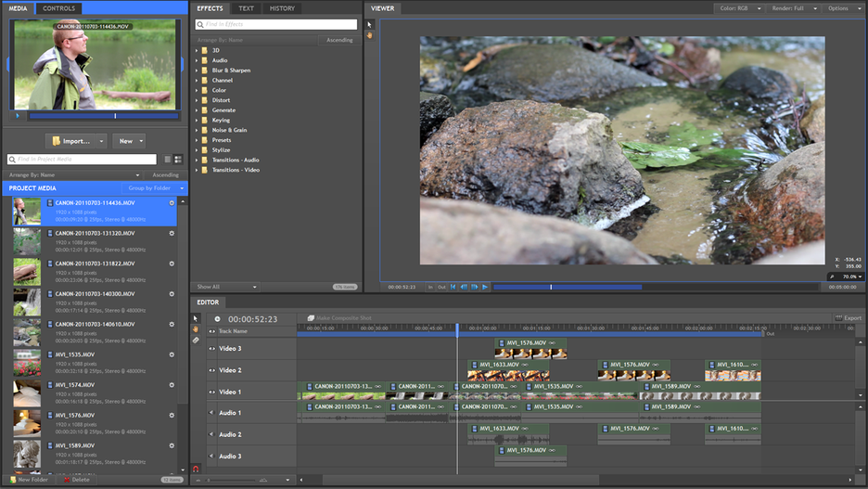The width and height of the screenshot is (868, 489).
Task: Click the slice tool in the Editor toolbar
Action: (196, 341)
